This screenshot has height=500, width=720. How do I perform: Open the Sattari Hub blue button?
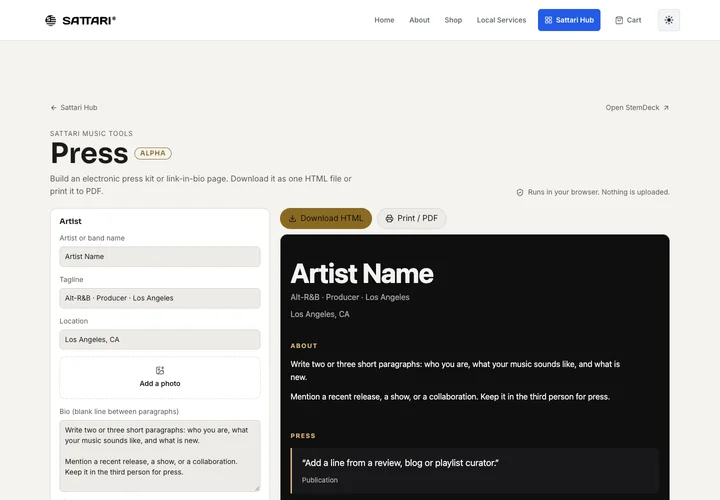(x=569, y=20)
